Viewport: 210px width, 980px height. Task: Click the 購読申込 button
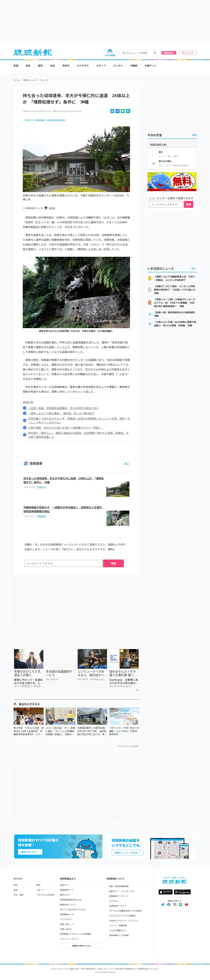(x=169, y=53)
